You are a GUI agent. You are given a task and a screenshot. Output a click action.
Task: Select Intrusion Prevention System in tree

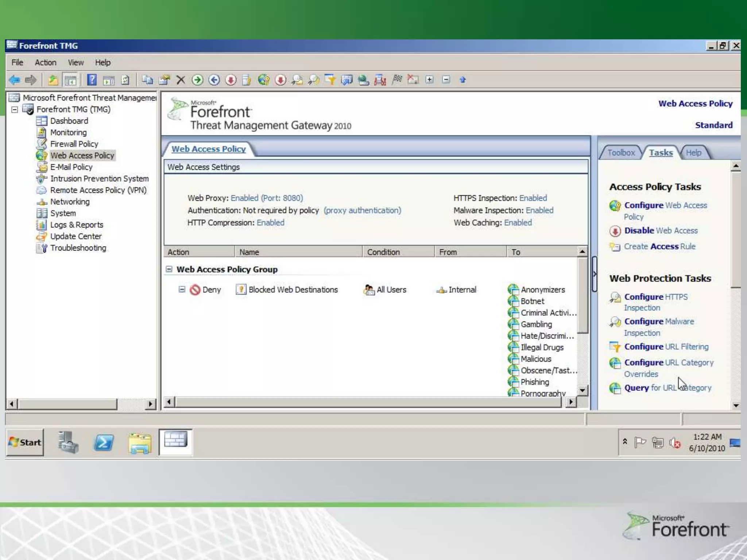pyautogui.click(x=99, y=179)
